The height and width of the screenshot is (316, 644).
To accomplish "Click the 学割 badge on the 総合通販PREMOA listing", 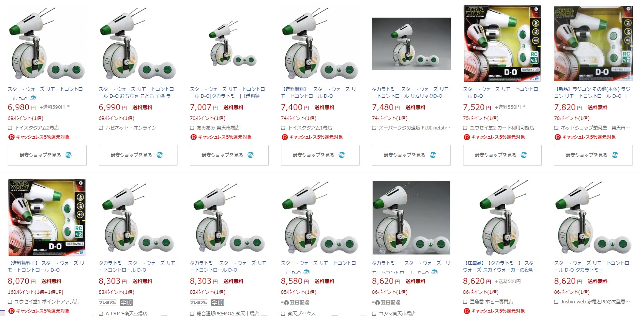I will [217, 303].
